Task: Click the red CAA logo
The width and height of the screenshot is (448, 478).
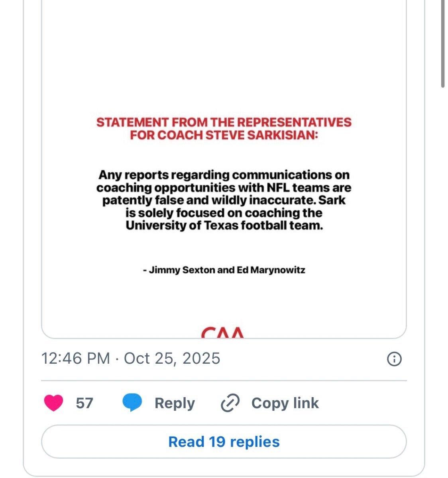Action: (222, 332)
